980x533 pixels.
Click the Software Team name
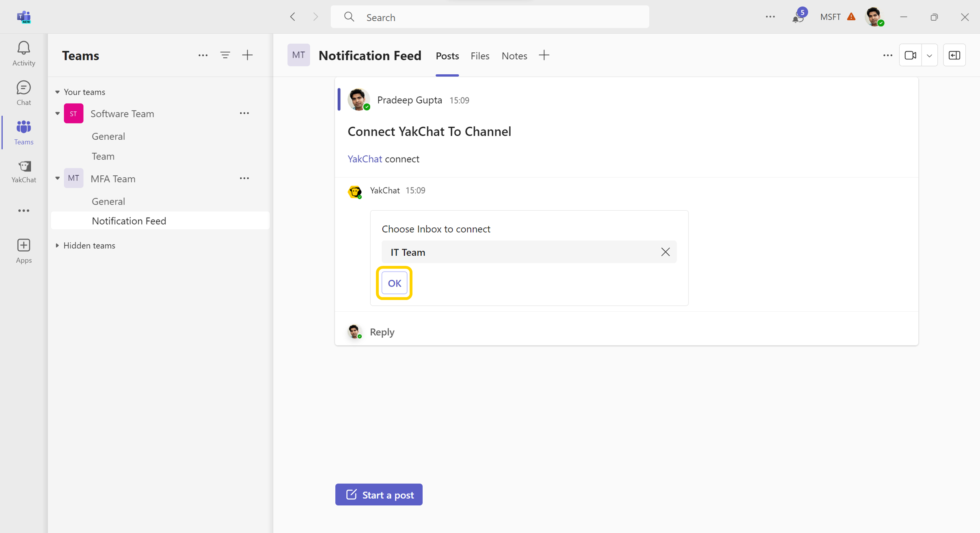tap(122, 114)
